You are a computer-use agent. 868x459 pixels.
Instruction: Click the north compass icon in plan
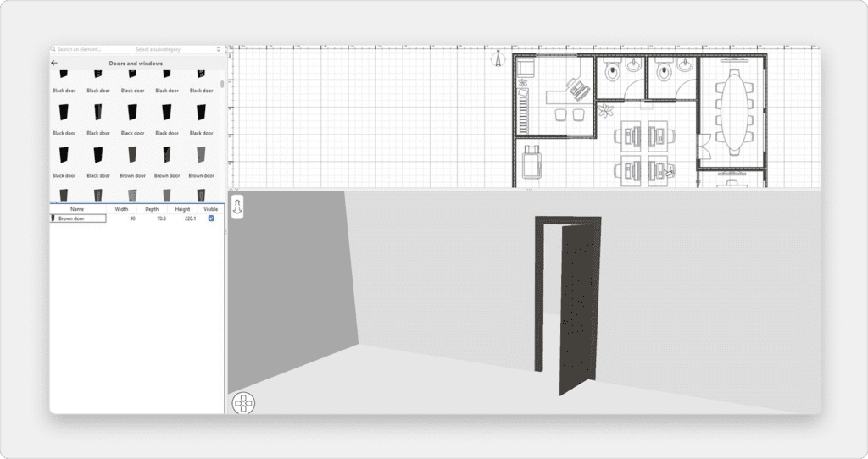click(498, 58)
